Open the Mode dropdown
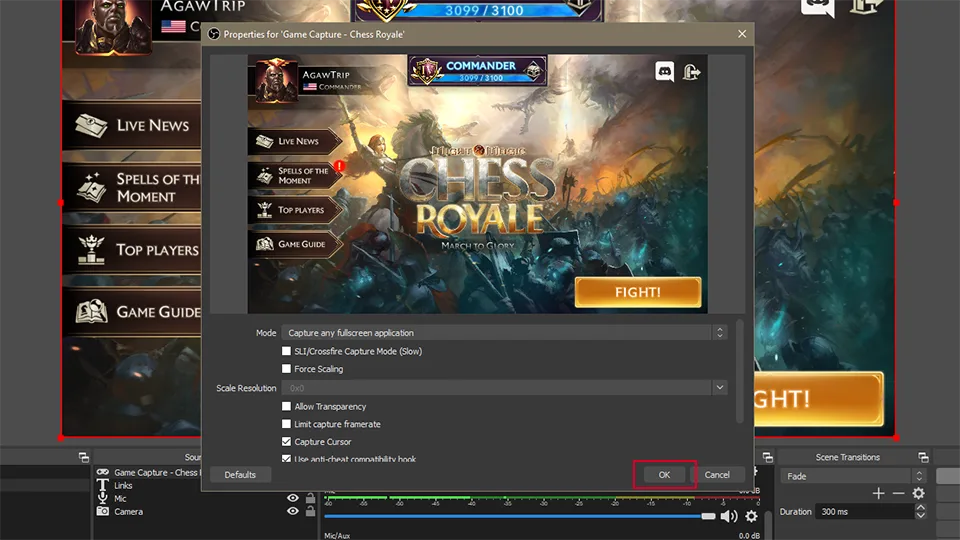Viewport: 960px width, 540px height. 504,332
